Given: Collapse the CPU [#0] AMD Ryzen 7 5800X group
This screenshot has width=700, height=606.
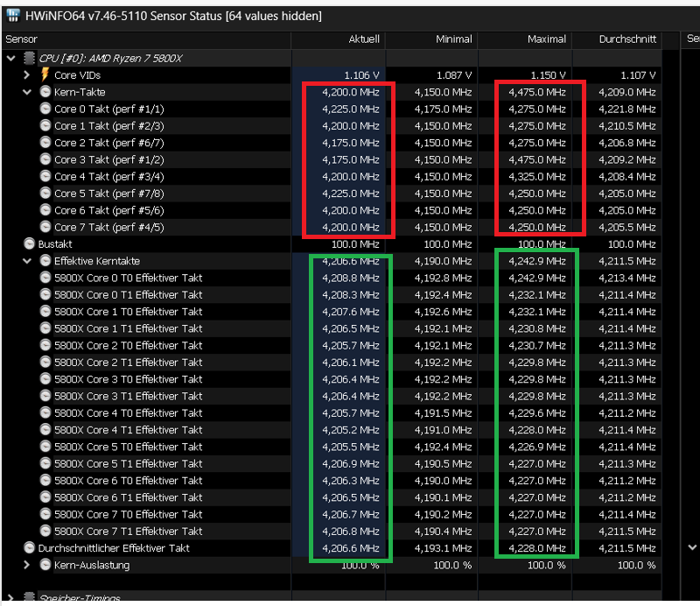Looking at the screenshot, I should (x=11, y=58).
